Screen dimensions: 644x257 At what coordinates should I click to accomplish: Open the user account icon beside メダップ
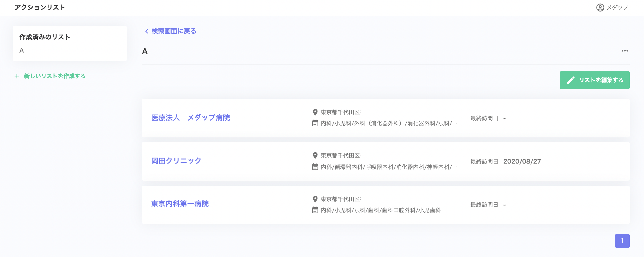point(600,8)
